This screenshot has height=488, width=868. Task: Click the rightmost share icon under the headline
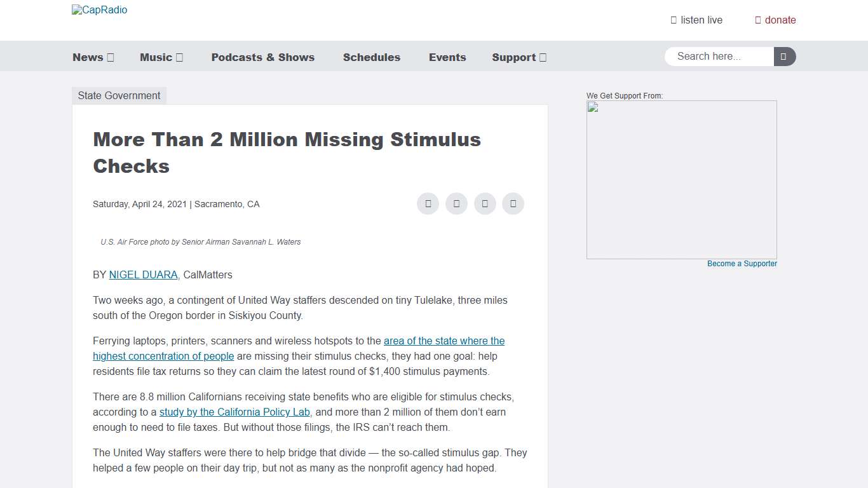(513, 203)
